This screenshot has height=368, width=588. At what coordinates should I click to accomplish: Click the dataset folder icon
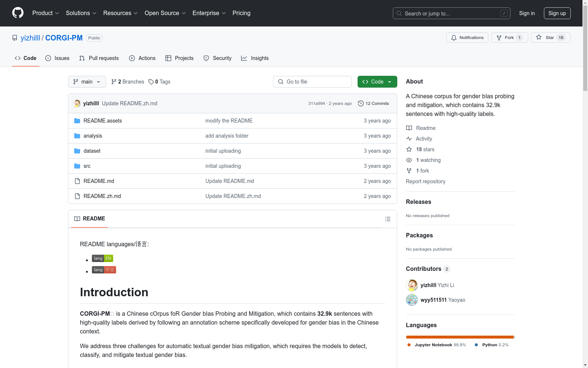pyautogui.click(x=77, y=151)
